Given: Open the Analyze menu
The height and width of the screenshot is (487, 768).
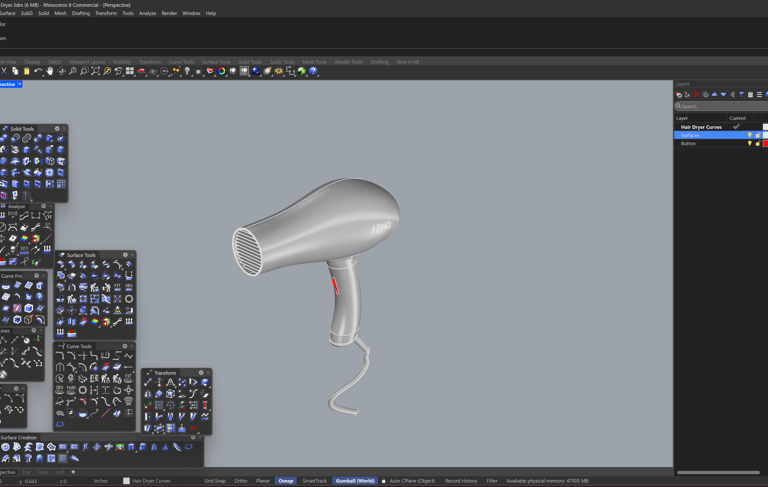Looking at the screenshot, I should click(x=147, y=13).
